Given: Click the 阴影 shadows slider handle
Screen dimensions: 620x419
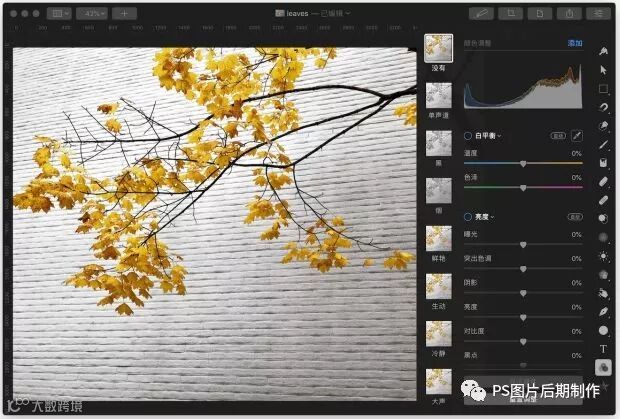Looking at the screenshot, I should (x=523, y=293).
